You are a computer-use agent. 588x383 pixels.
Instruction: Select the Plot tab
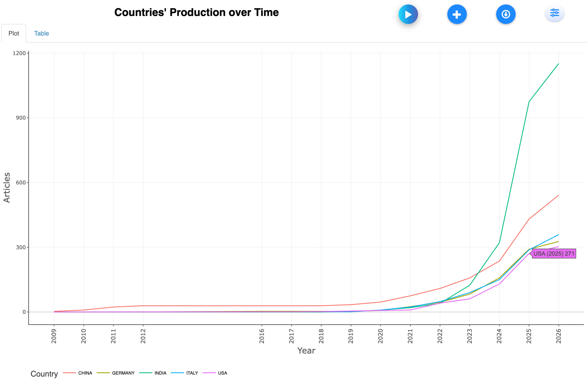pos(14,33)
